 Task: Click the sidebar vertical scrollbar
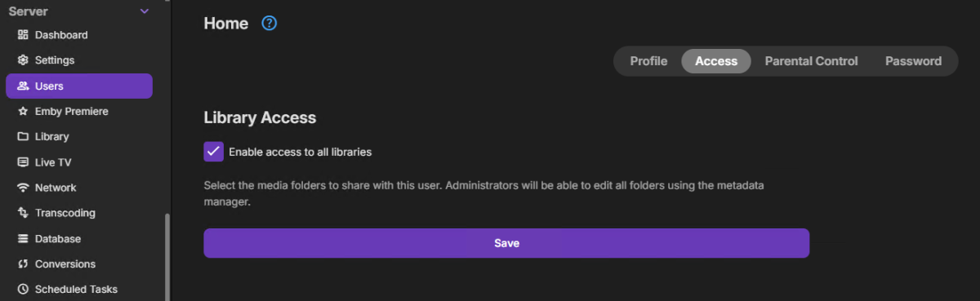tap(167, 257)
